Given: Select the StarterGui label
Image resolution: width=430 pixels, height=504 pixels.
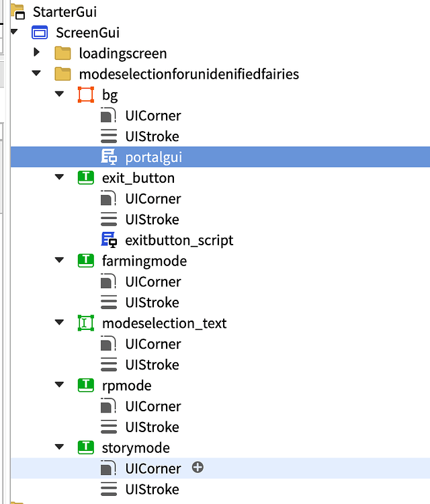Looking at the screenshot, I should 64,12.
